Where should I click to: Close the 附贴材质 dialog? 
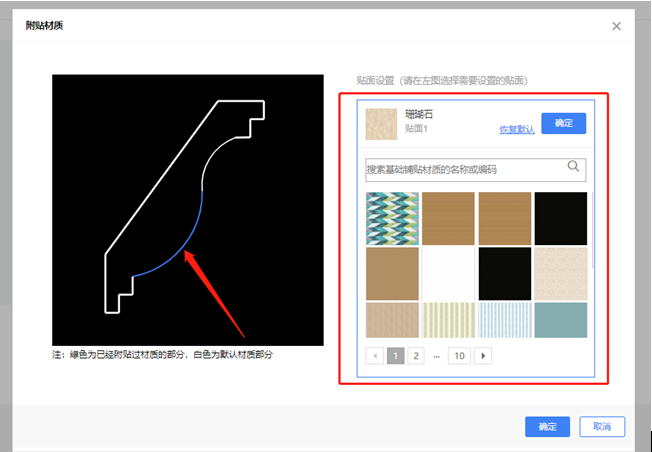[x=616, y=26]
